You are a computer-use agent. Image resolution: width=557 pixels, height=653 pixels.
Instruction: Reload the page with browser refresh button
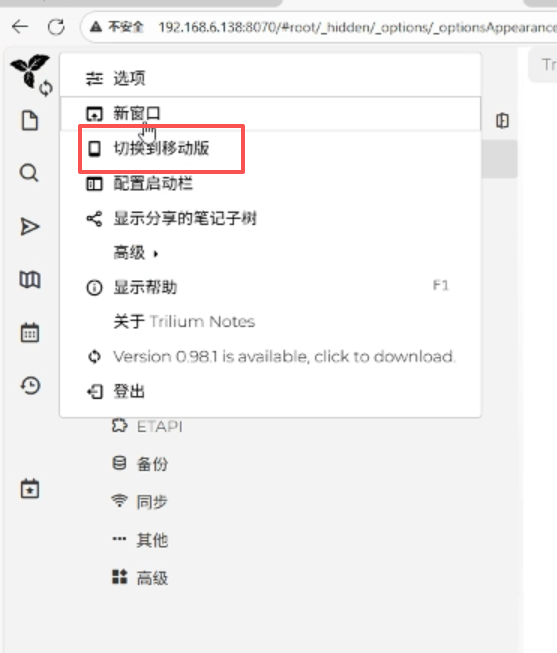[x=56, y=27]
